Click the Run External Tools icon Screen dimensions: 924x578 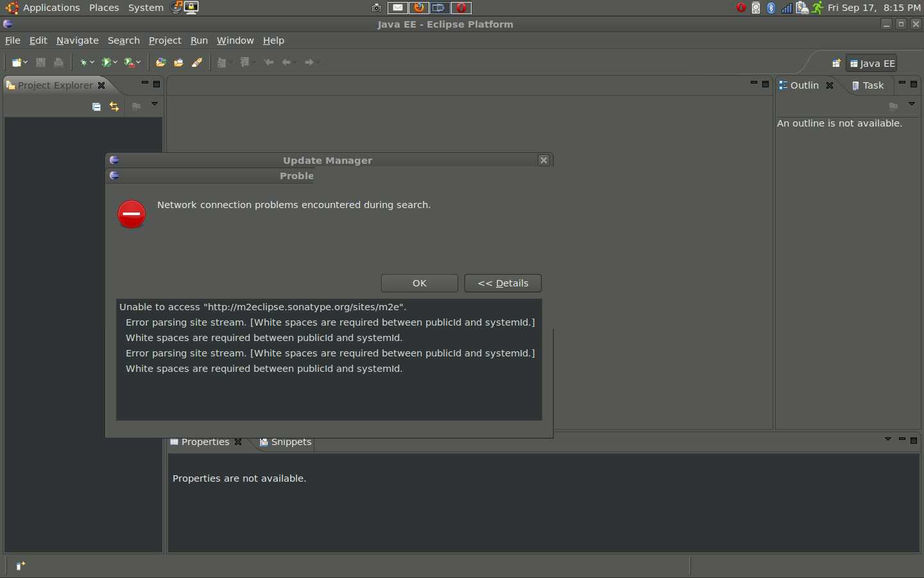pos(129,62)
